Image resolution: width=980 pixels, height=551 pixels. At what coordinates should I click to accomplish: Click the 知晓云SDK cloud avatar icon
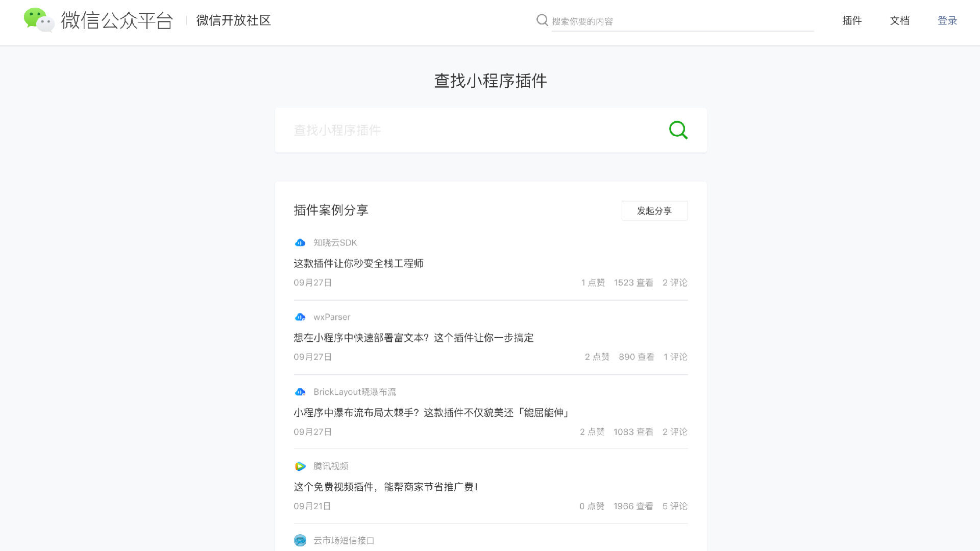(x=300, y=243)
